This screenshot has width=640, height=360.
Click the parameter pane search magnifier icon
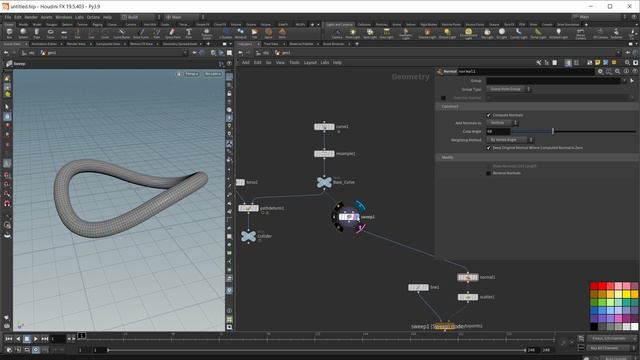[618, 71]
